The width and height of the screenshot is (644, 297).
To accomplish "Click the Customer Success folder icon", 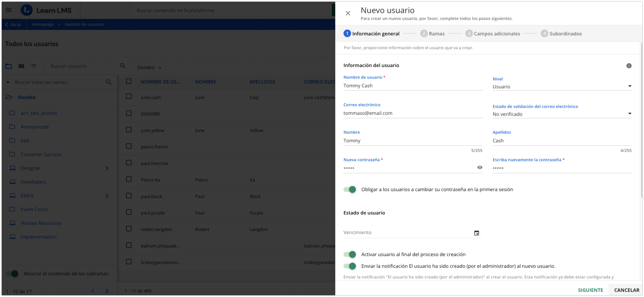I will pyautogui.click(x=12, y=154).
